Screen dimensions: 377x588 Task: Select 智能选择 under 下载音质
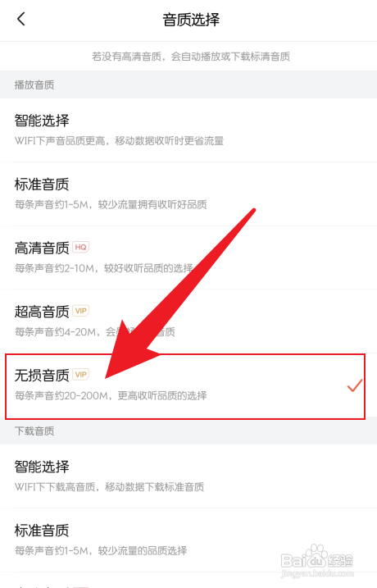pos(188,476)
